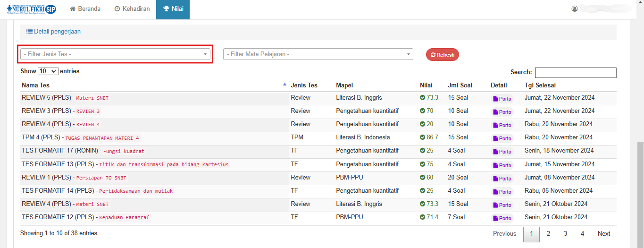Open the Filter Jenis Tes dropdown
This screenshot has height=248, width=644.
coord(115,54)
